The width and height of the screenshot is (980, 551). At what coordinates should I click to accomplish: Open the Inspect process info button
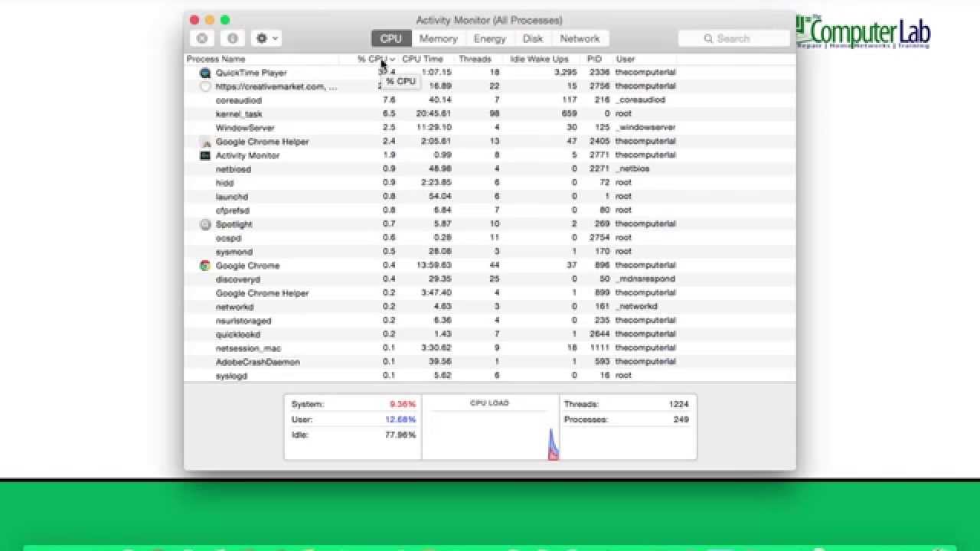point(233,38)
